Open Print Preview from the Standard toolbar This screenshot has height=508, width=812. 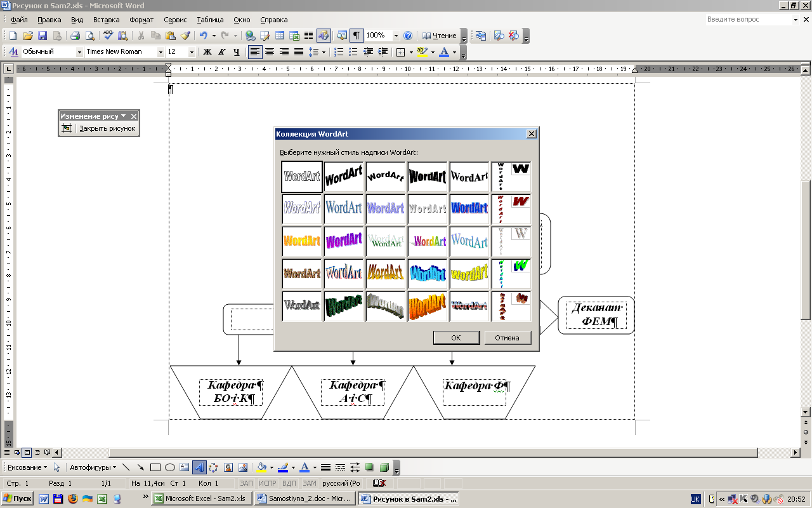[90, 36]
